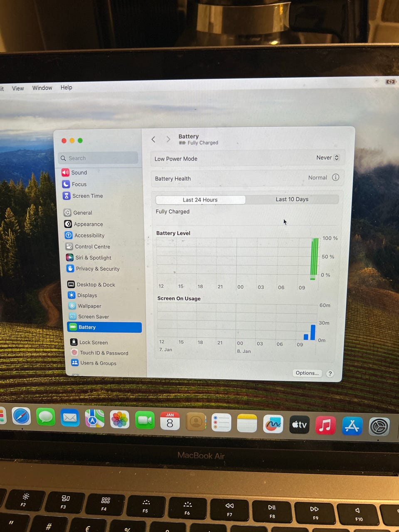Launch Safari from the Dock
The width and height of the screenshot is (399, 532).
pos(21,416)
